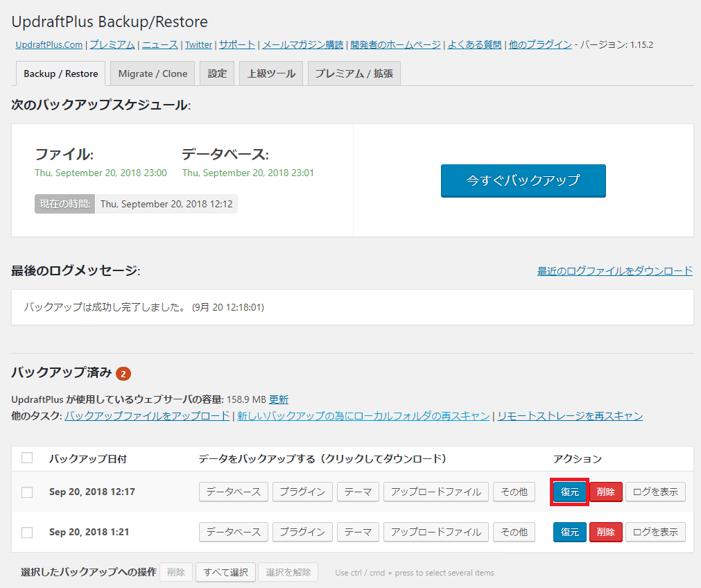Click the すべて選択 button below the backup list
This screenshot has height=588, width=701.
225,572
